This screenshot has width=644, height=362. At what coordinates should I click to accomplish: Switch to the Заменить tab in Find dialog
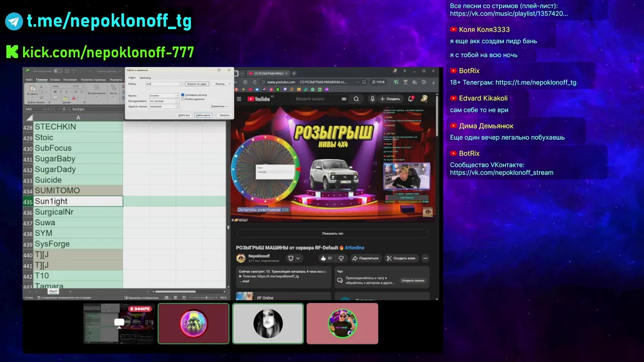(x=145, y=78)
